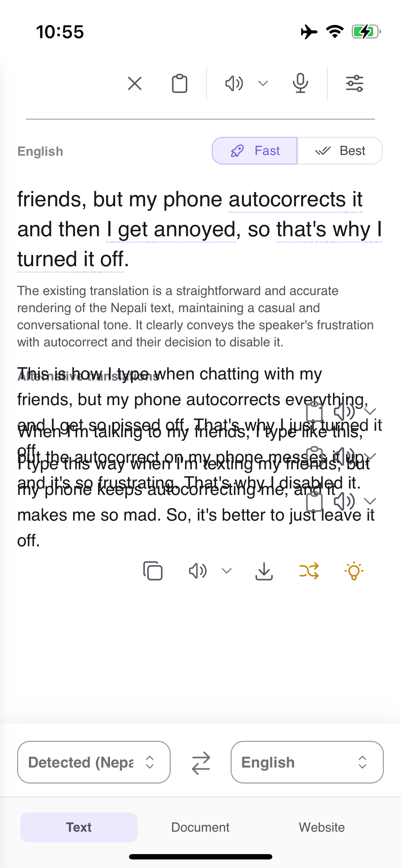Viewport: 401px width, 868px height.
Task: Tap the orange lightbulb explanation icon
Action: [x=354, y=571]
